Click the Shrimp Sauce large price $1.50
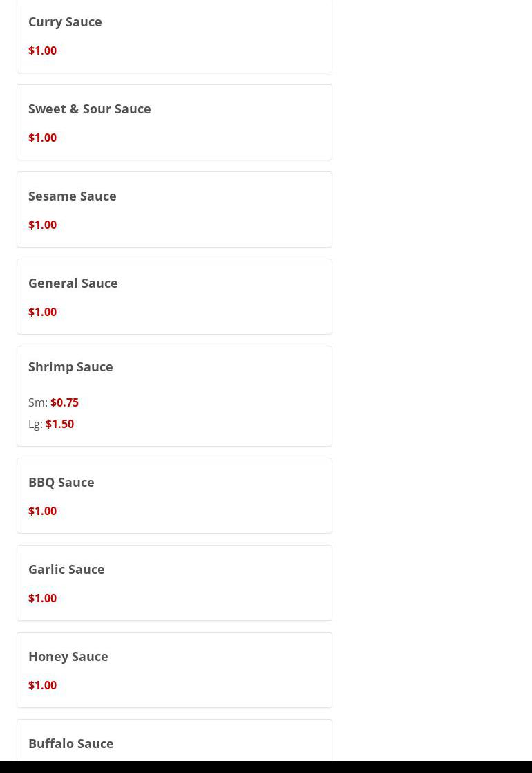The width and height of the screenshot is (532, 773). [x=59, y=424]
